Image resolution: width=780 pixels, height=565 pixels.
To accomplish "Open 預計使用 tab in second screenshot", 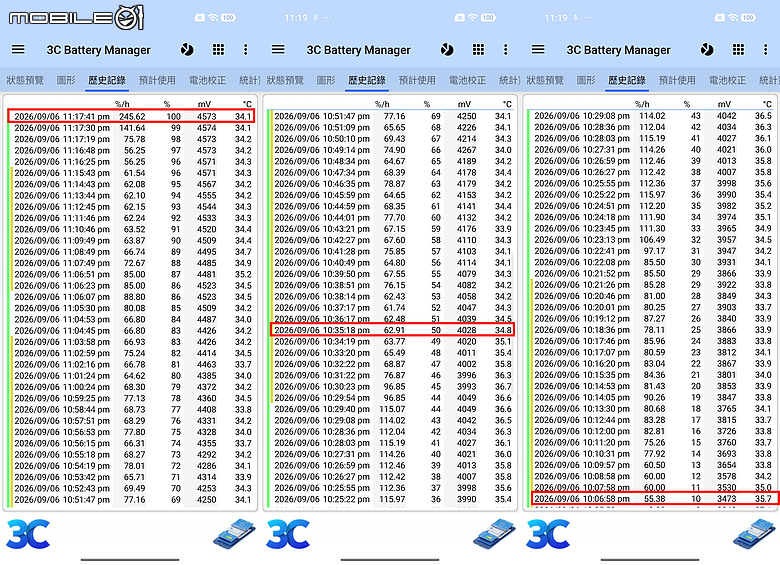I will click(417, 80).
